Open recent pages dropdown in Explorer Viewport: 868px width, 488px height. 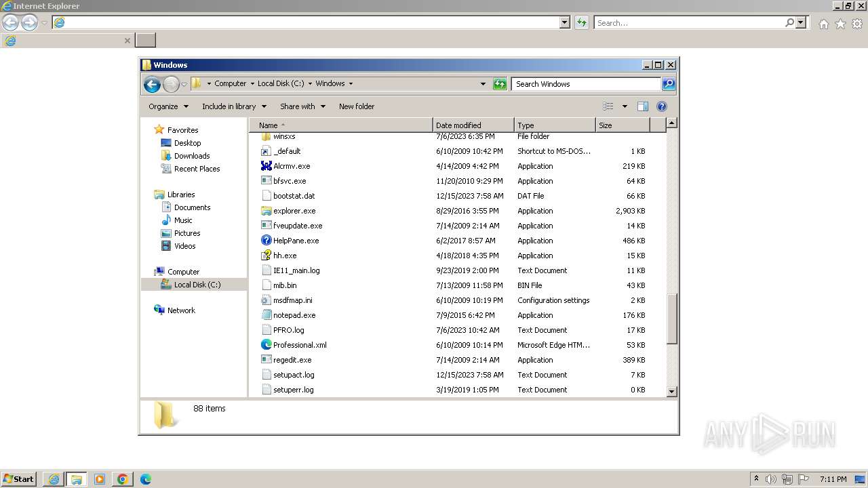click(x=184, y=85)
